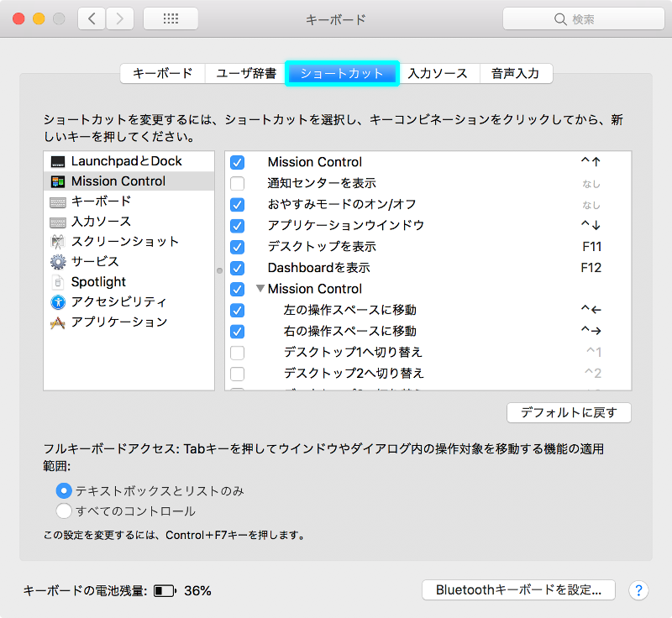Select the ショートカット tab
Screen dimensions: 672x618
point(342,74)
